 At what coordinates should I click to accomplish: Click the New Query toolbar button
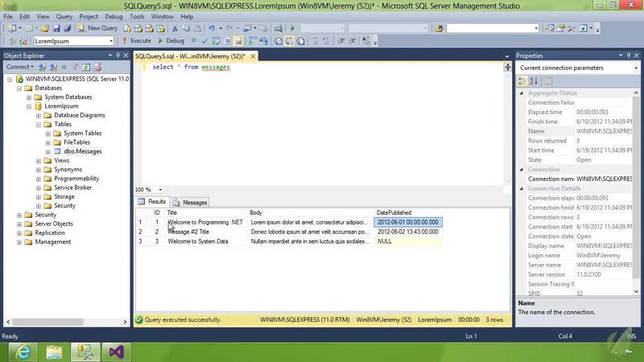(97, 28)
